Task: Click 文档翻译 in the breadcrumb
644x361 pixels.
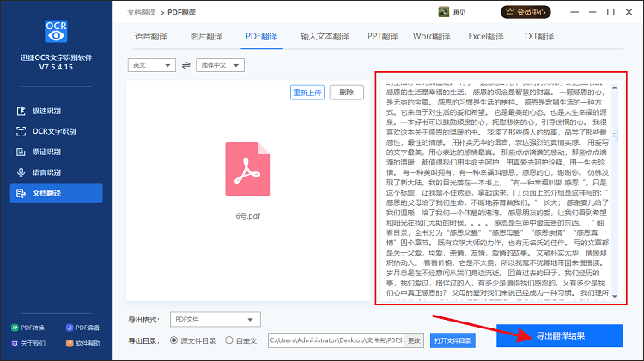Action: coord(142,12)
